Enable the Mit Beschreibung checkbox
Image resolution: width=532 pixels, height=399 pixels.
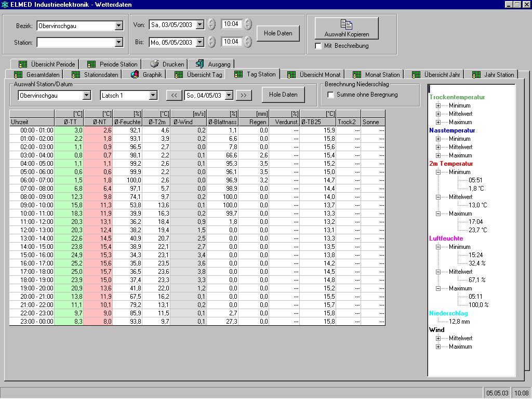[x=319, y=46]
